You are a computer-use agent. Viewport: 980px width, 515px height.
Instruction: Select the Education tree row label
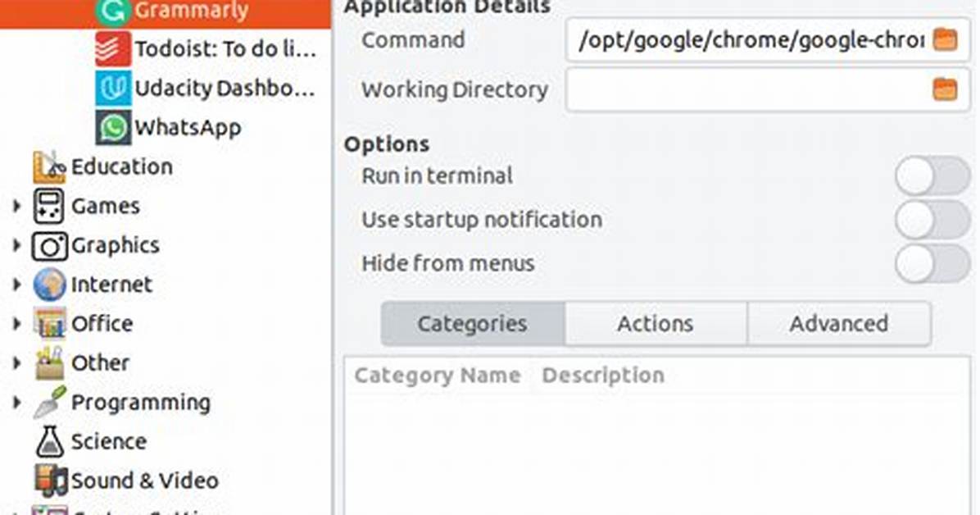122,167
